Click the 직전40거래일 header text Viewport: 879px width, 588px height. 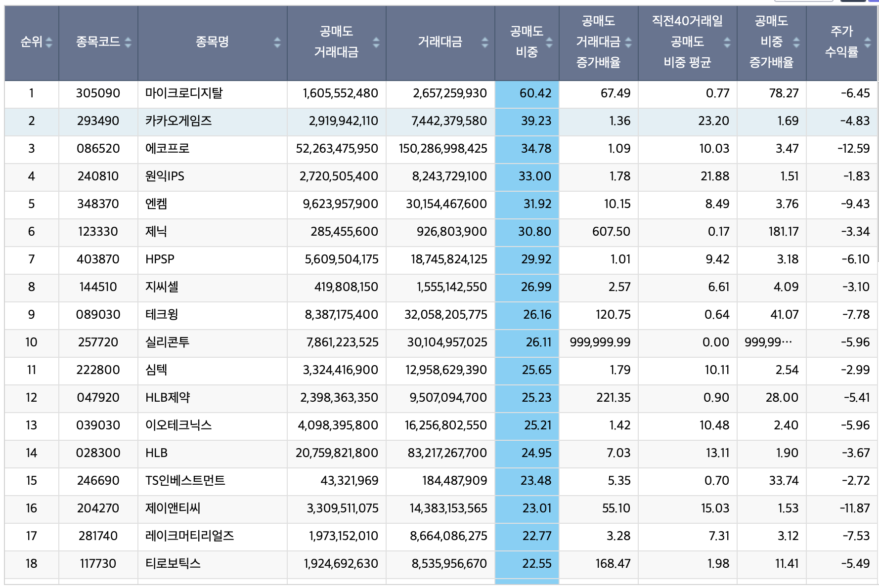coord(687,21)
